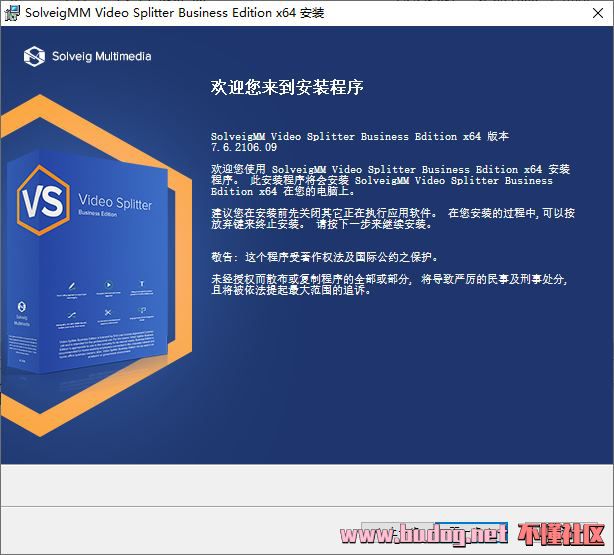614x555 pixels.
Task: Click the window title SolveigMM Video Splitter text
Action: point(175,13)
